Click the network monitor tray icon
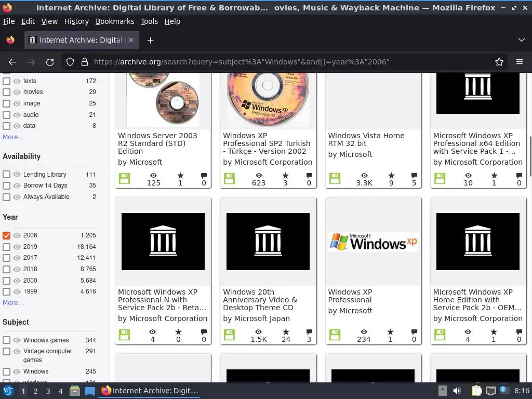Viewport: 532px width, 399px height. (490, 391)
